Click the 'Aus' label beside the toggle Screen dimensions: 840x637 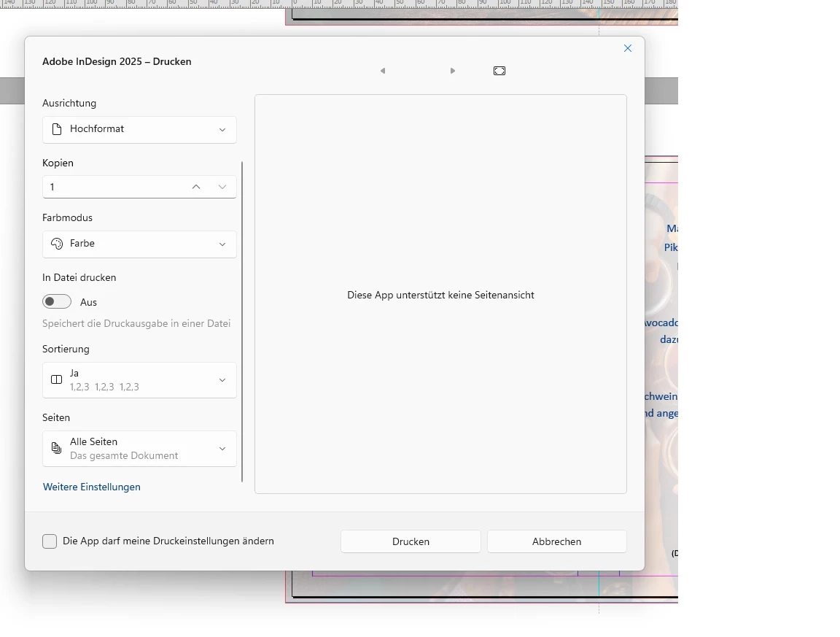pyautogui.click(x=88, y=302)
